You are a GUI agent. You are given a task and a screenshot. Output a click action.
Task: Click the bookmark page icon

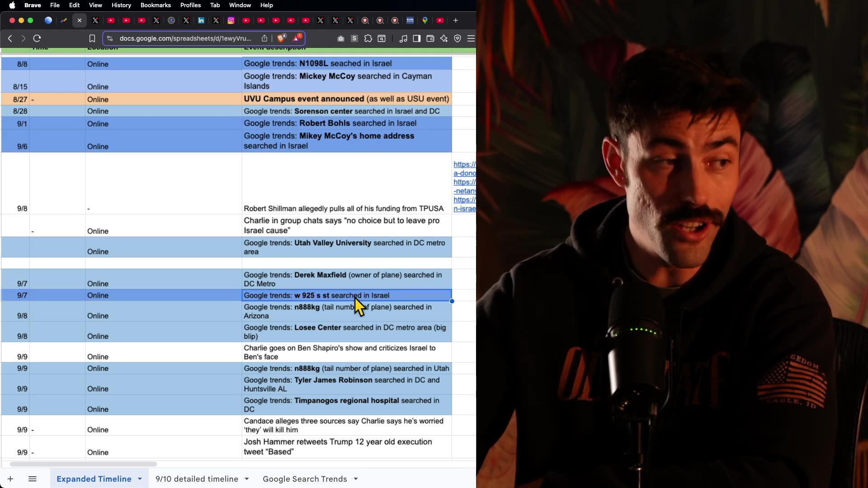click(92, 38)
